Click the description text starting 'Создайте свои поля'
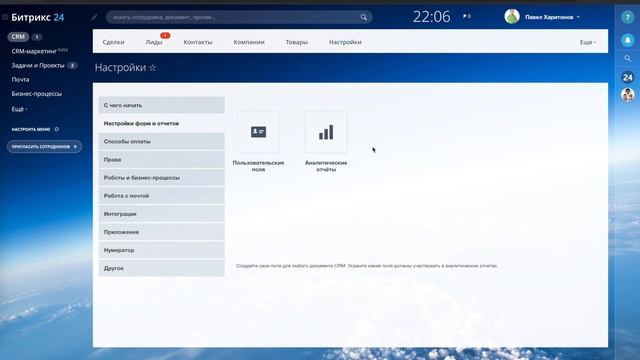Viewport: 640px width, 360px height. (x=367, y=266)
